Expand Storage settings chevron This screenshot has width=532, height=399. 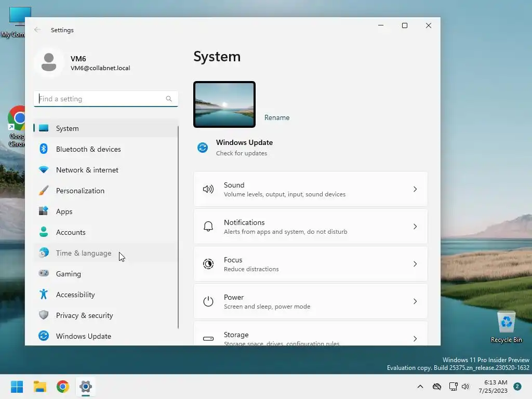click(x=415, y=339)
